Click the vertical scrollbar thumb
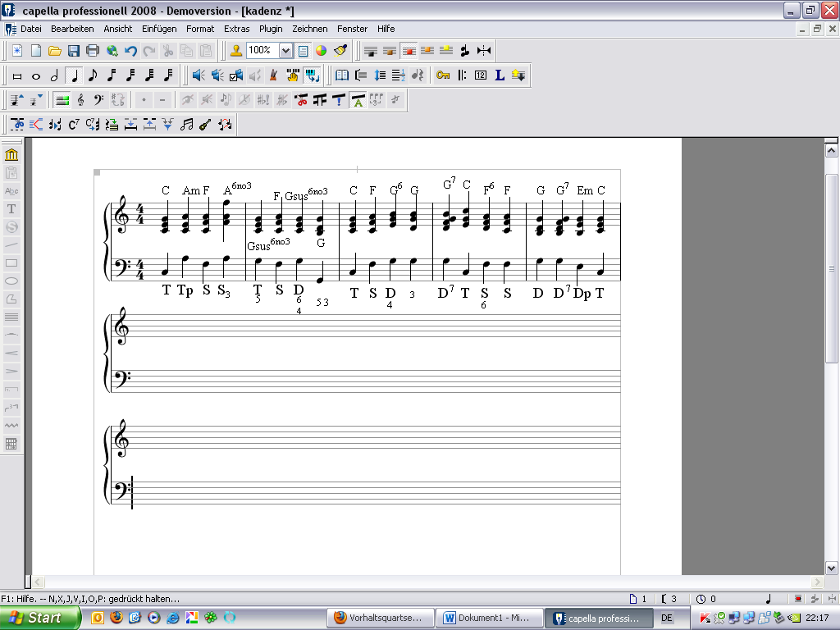The image size is (840, 630). coord(832,268)
